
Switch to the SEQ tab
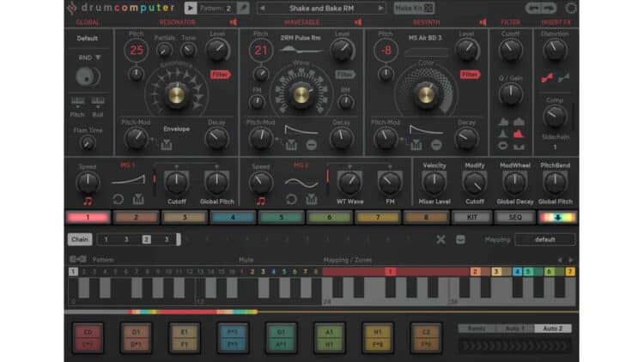point(515,217)
